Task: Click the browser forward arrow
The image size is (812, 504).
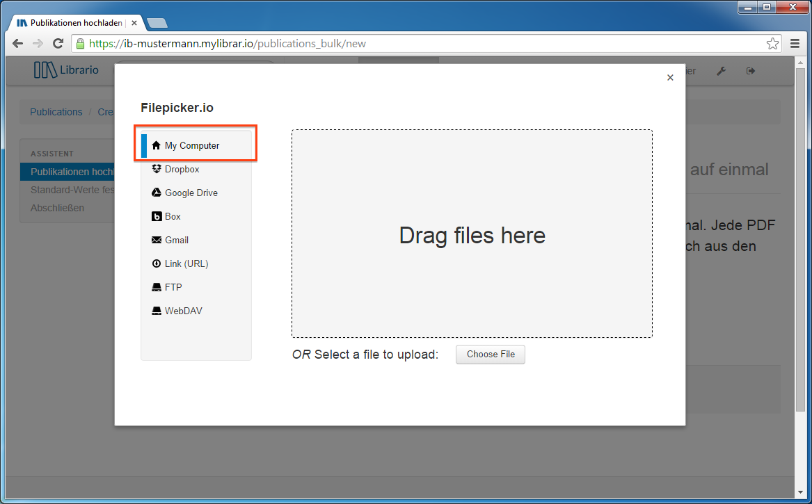Action: click(38, 44)
